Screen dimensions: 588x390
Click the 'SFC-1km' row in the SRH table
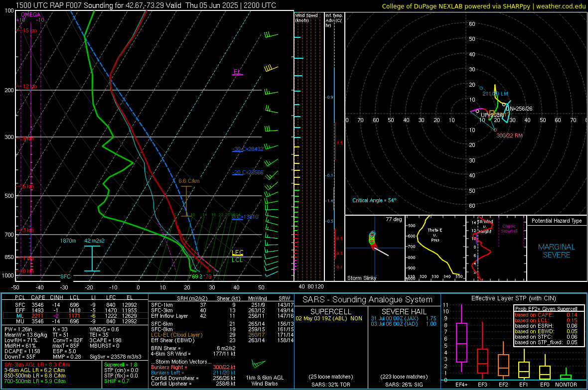pos(222,305)
